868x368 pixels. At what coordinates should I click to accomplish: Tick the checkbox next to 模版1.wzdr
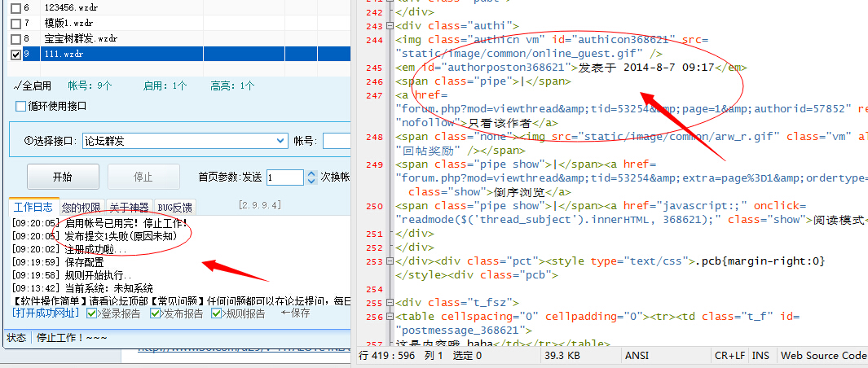15,23
